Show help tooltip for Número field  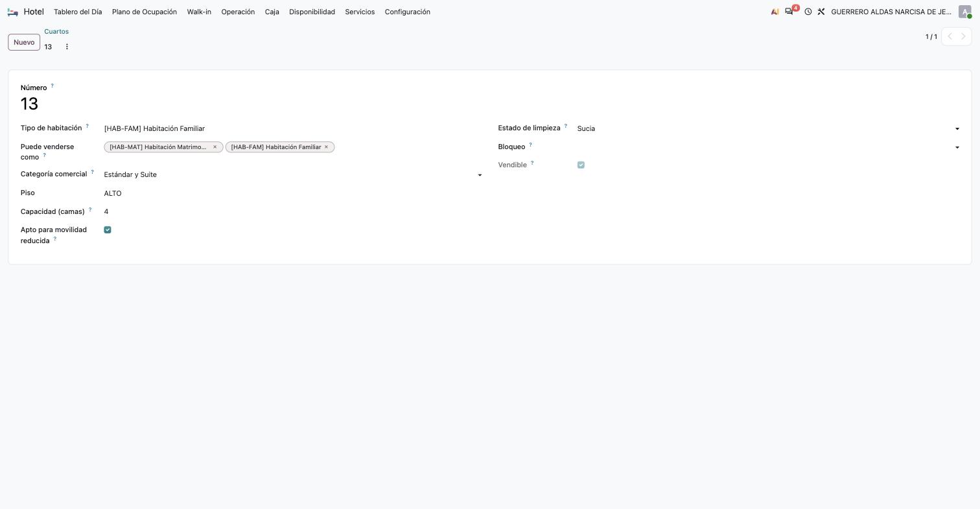pos(52,86)
